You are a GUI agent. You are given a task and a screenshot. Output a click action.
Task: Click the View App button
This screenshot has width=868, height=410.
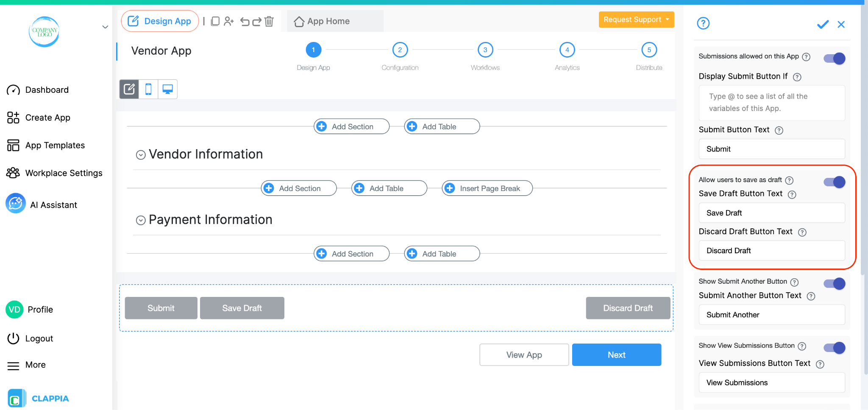point(524,355)
